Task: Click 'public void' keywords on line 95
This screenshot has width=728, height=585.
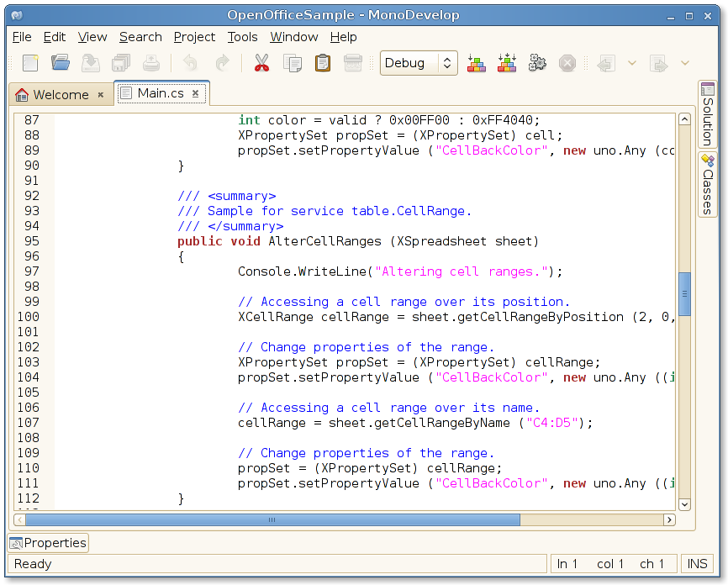Action: [x=219, y=241]
